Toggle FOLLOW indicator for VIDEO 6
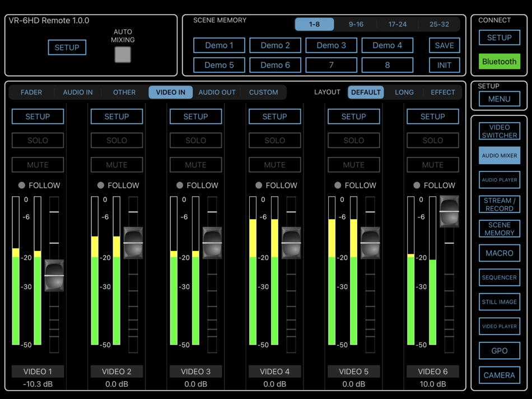 pos(417,185)
